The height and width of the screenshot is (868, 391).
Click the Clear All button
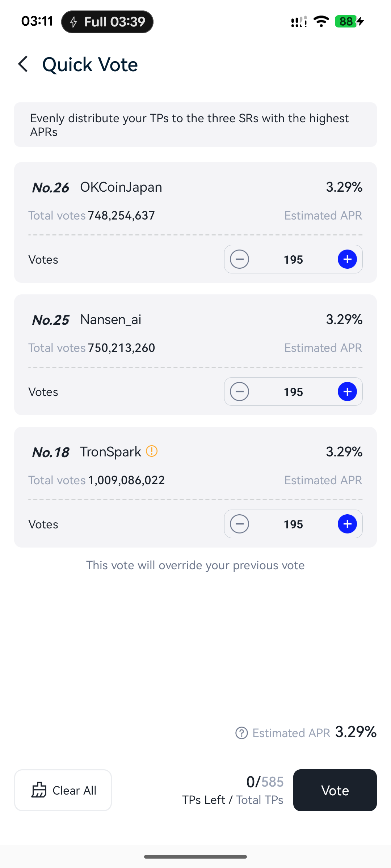click(63, 790)
